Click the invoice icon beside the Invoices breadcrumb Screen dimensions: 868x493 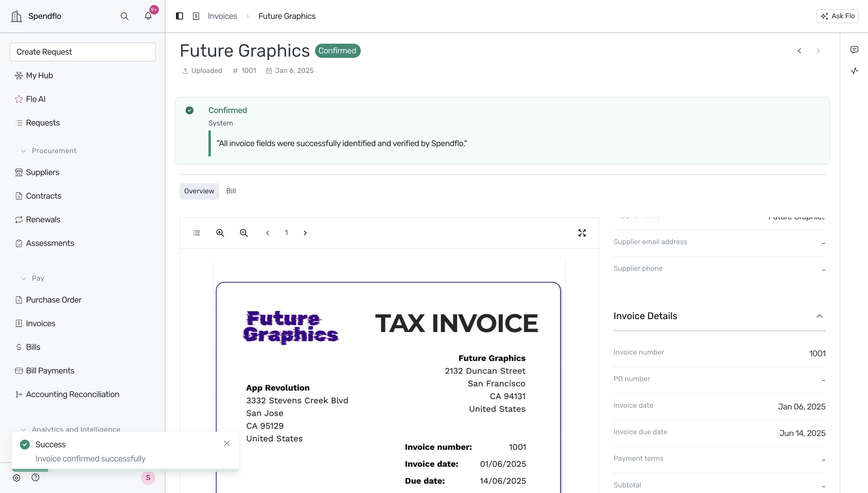pos(196,16)
